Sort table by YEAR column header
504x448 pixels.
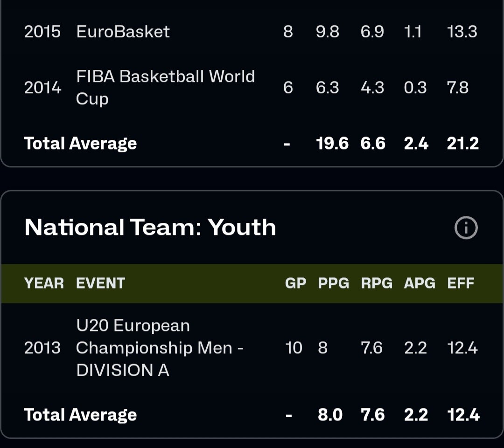click(44, 283)
